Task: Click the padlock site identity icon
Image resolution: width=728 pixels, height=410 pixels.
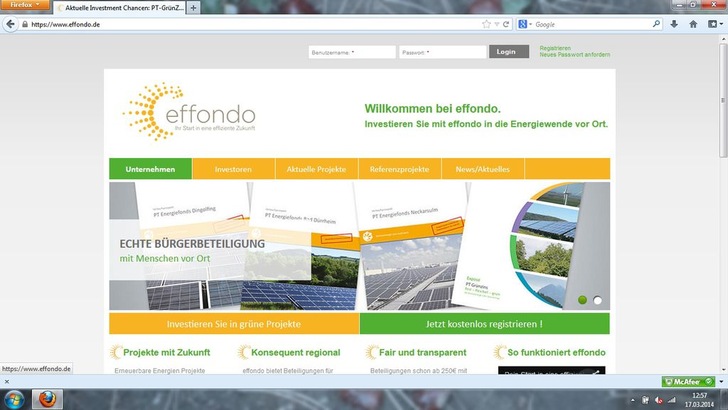Action: pyautogui.click(x=25, y=24)
